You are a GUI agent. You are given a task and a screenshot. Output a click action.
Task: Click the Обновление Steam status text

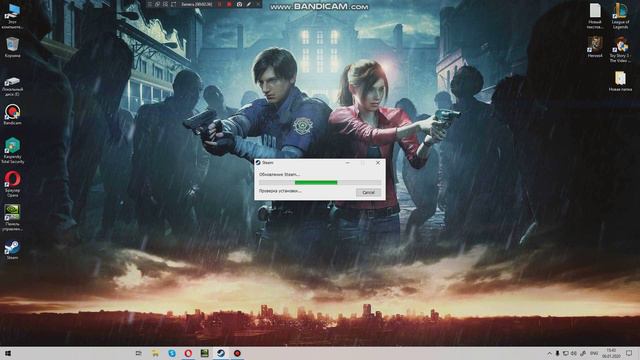[x=279, y=174]
